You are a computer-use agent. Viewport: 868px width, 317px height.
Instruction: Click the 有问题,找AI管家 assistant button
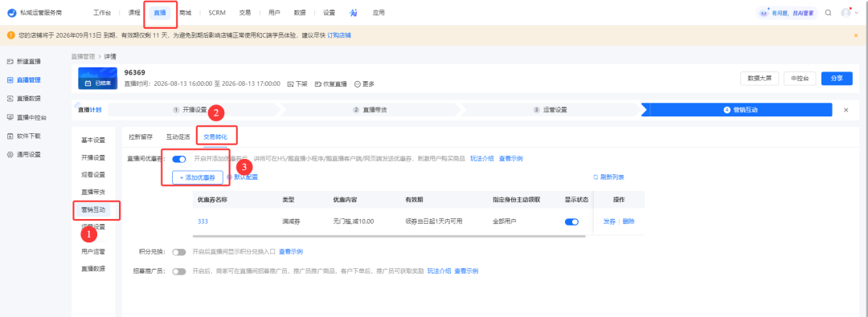click(788, 13)
